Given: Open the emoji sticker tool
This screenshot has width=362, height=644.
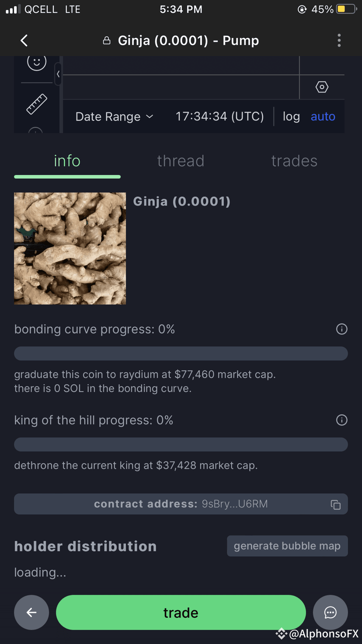Looking at the screenshot, I should tap(37, 63).
